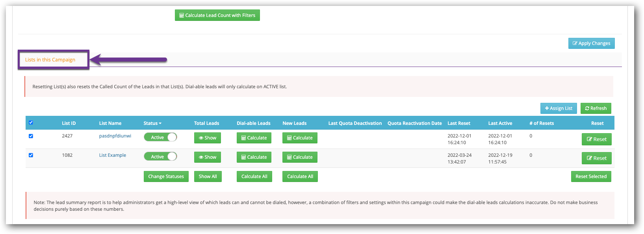Refresh the campaign lists table
This screenshot has height=234, width=644.
pos(596,108)
